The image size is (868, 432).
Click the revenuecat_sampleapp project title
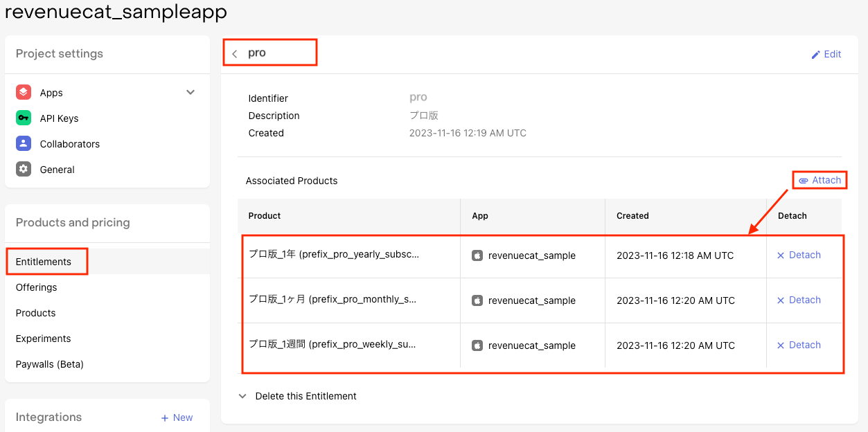116,12
